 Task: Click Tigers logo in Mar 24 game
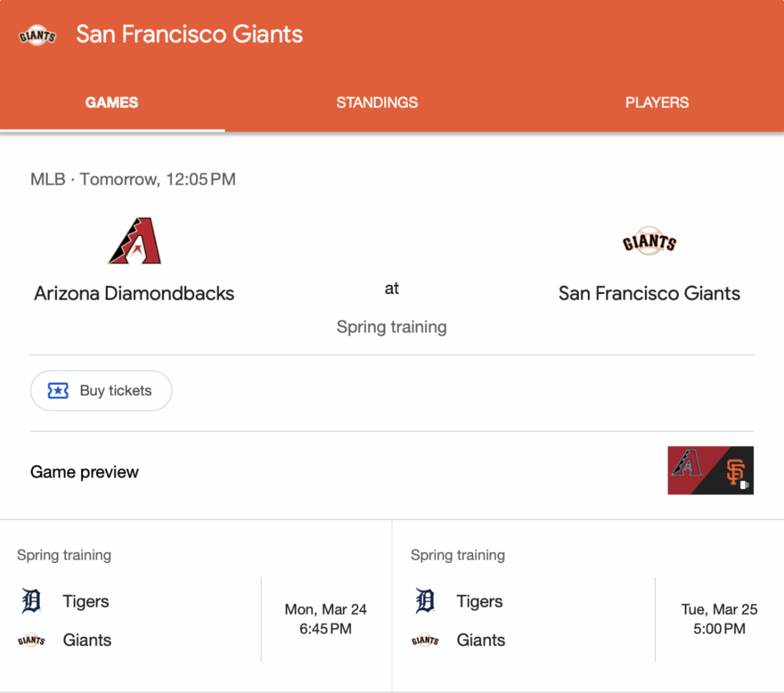click(31, 601)
